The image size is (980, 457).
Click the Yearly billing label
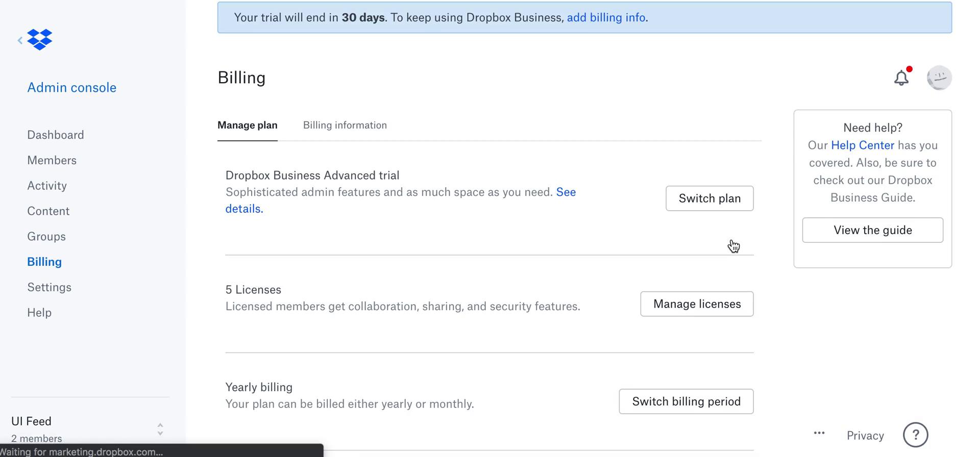259,387
